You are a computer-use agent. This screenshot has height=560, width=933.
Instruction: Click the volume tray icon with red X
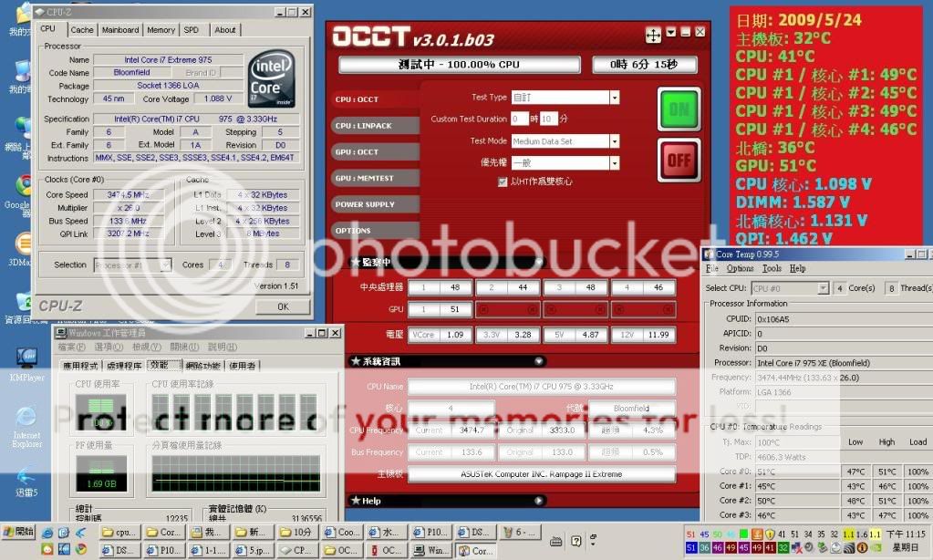point(796,547)
